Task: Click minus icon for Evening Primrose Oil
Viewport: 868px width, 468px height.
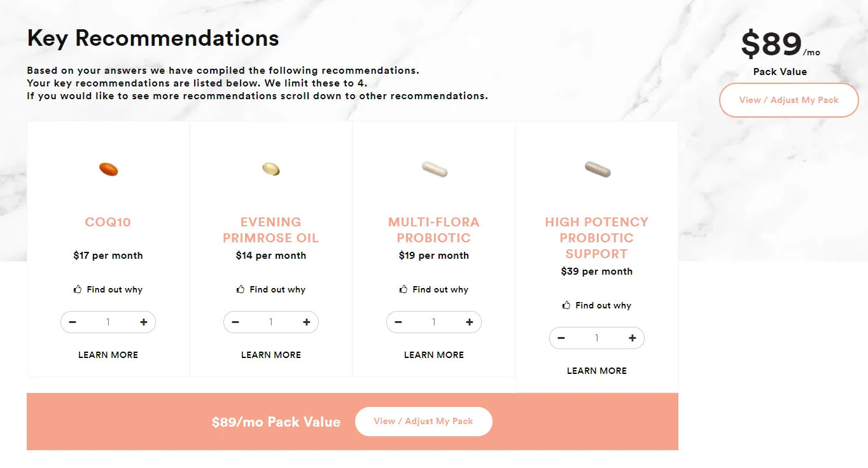Action: (235, 322)
